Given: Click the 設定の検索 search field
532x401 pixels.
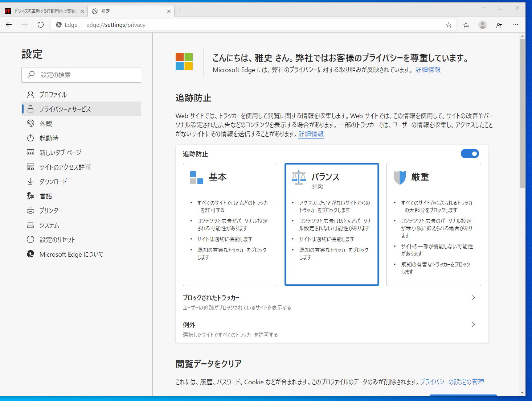Looking at the screenshot, I should [x=81, y=75].
